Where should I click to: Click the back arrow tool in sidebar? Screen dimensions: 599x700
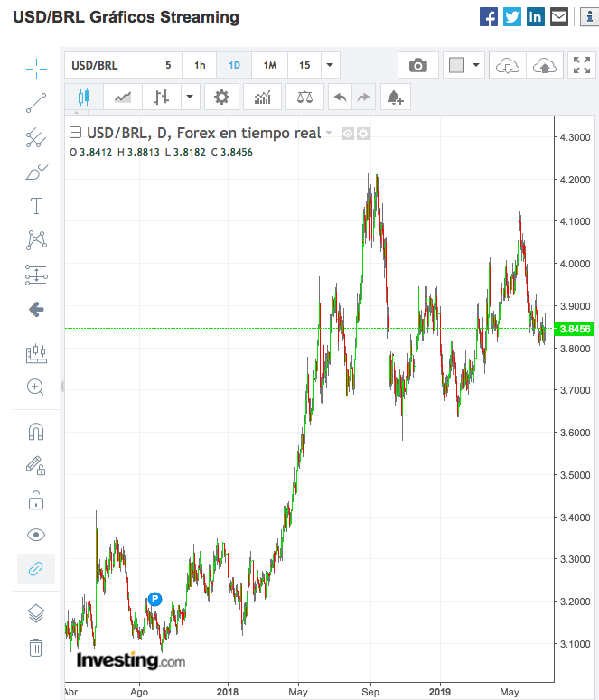tap(36, 309)
